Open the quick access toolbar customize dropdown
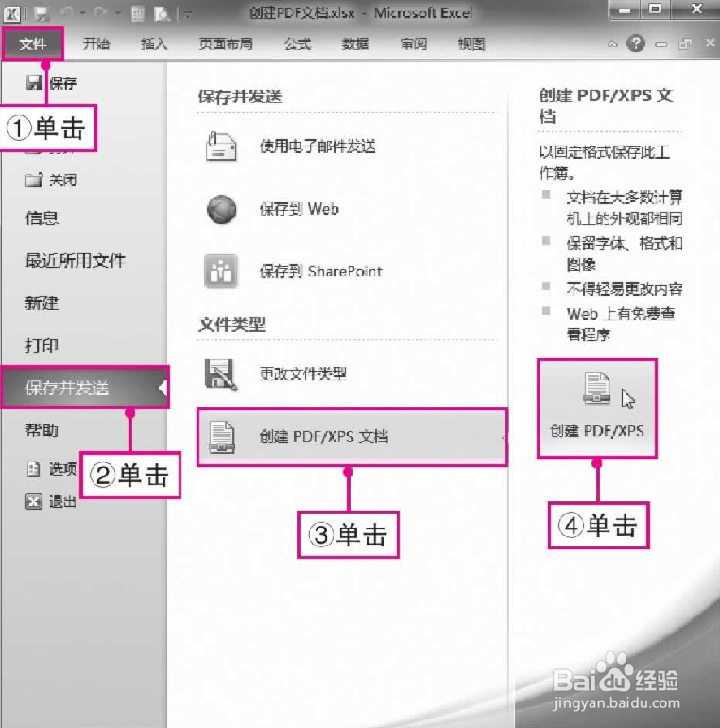Screen dimensions: 720x728 pos(188,15)
